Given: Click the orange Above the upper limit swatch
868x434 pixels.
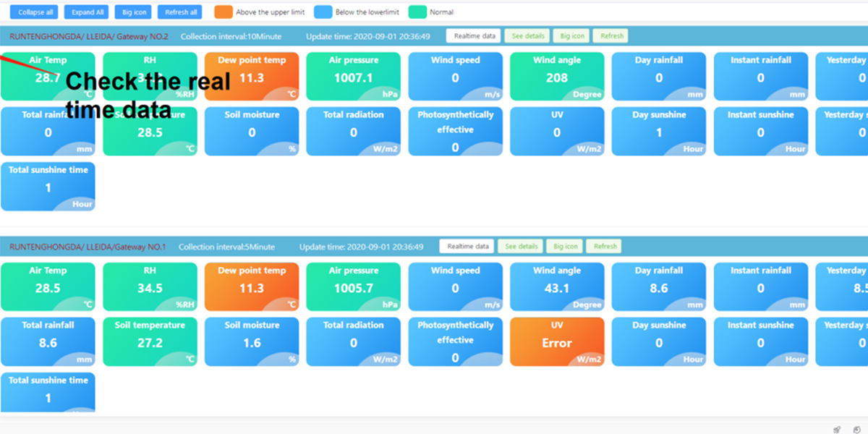Looking at the screenshot, I should pos(224,12).
